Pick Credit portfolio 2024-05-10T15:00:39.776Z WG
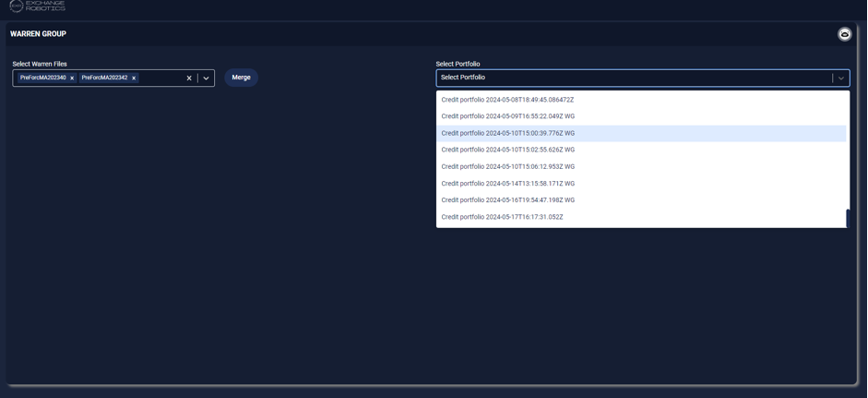868x398 pixels. click(507, 133)
